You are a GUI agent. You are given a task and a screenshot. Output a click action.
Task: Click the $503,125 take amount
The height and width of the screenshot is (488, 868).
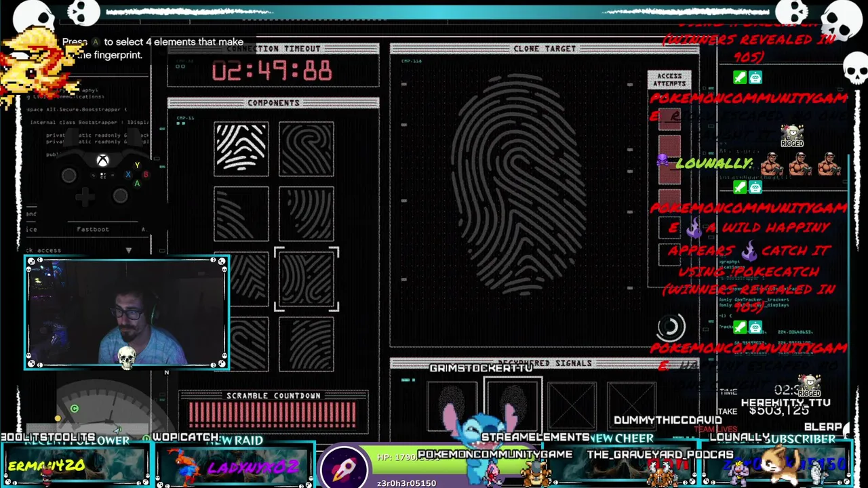coord(780,411)
